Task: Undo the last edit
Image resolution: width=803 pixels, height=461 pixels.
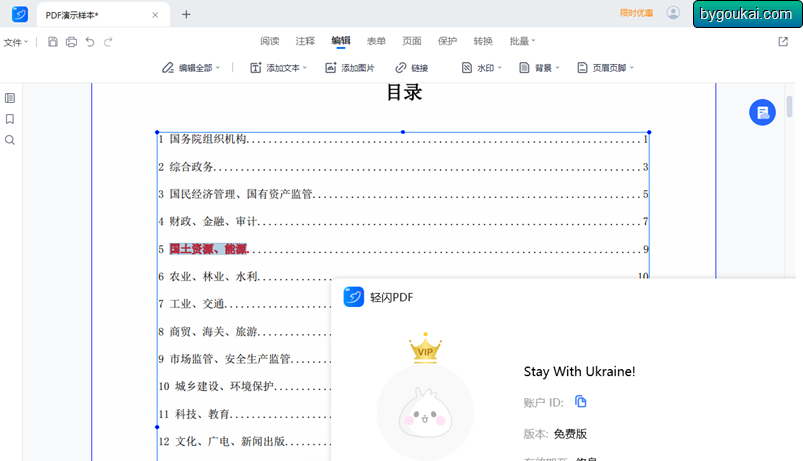Action: pos(90,42)
